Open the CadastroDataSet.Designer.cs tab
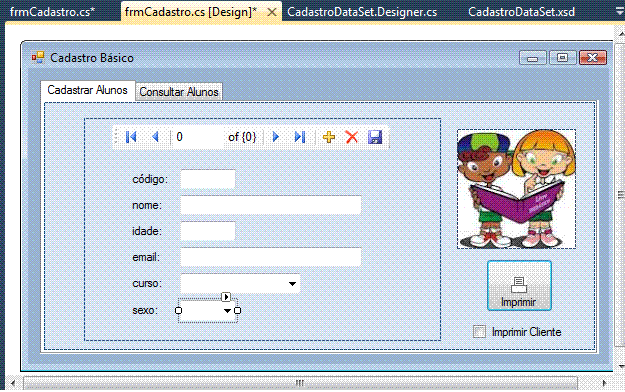Viewport: 625px width, 392px height. pyautogui.click(x=362, y=12)
